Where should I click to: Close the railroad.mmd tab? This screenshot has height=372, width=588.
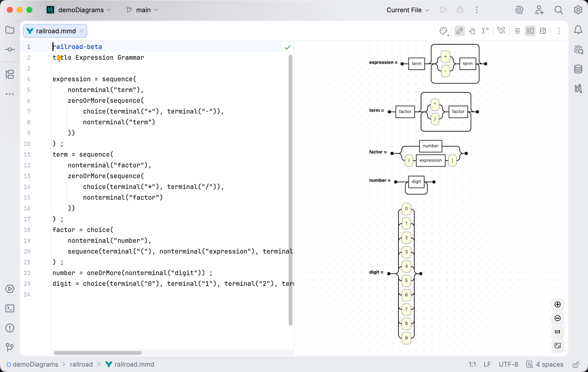[82, 31]
